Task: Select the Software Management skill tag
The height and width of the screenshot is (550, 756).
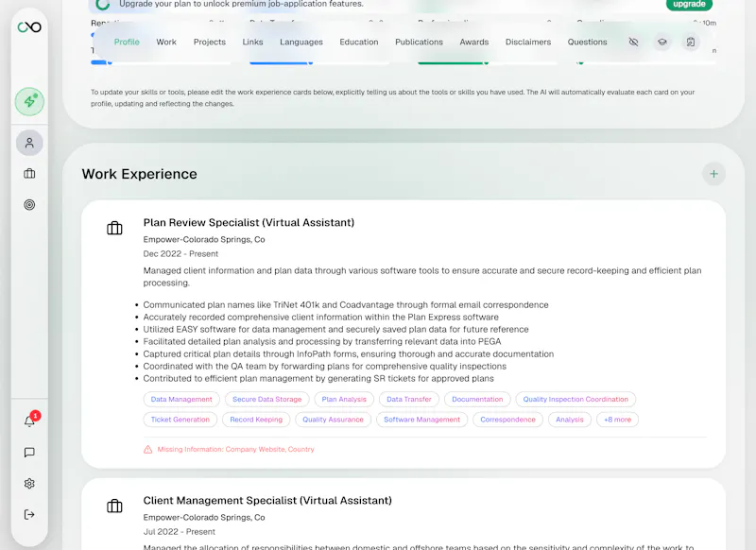Action: (x=421, y=420)
